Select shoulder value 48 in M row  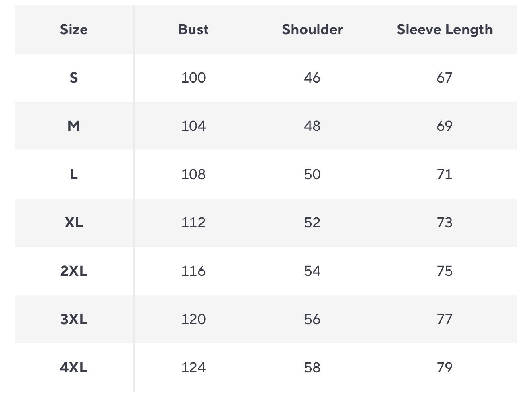click(312, 126)
